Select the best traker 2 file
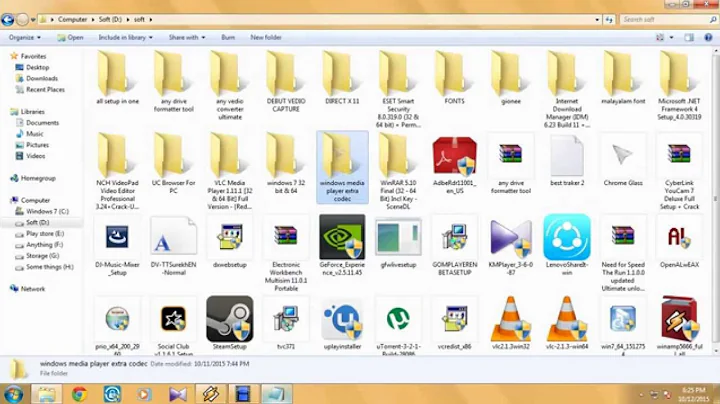Image resolution: width=720 pixels, height=404 pixels. pyautogui.click(x=567, y=157)
